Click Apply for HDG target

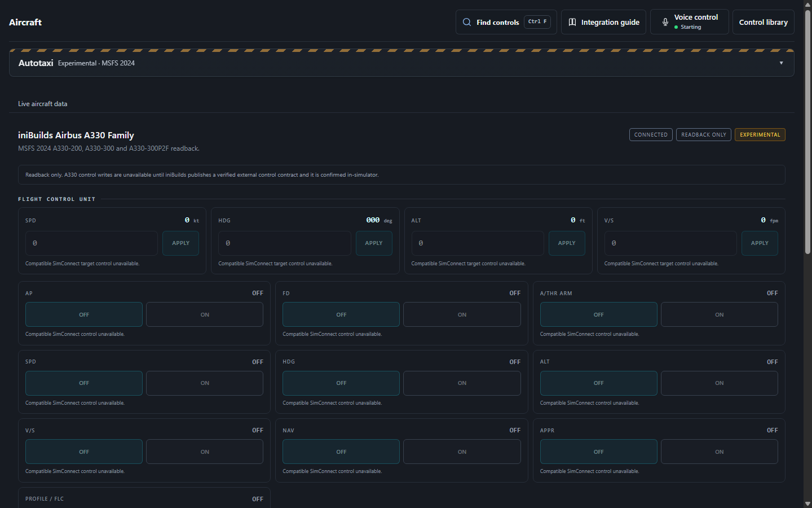pos(374,243)
